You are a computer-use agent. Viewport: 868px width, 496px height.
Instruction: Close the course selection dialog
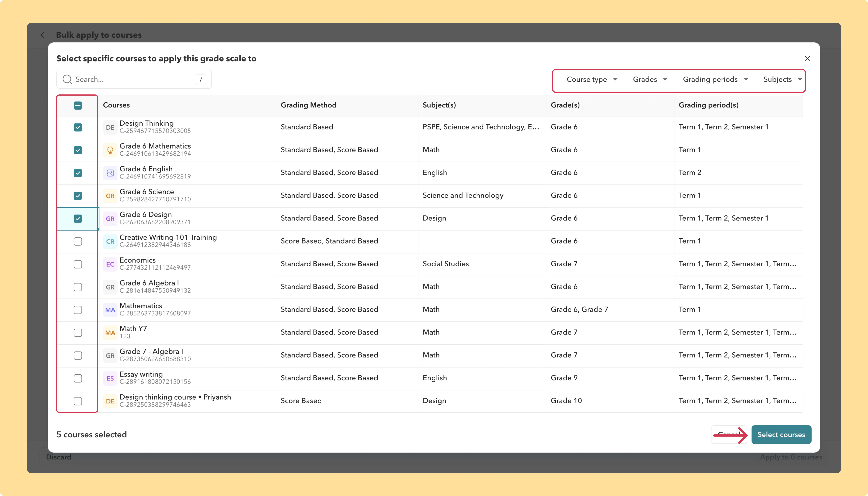coord(807,59)
